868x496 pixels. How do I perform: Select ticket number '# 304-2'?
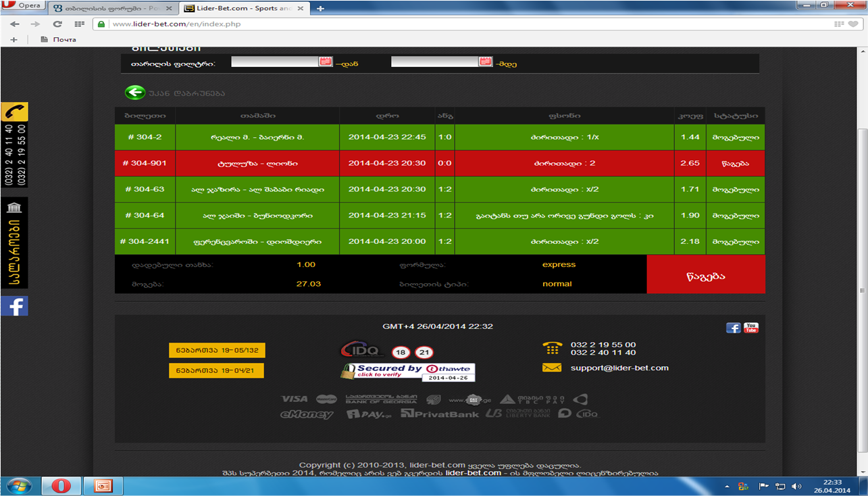click(x=145, y=137)
